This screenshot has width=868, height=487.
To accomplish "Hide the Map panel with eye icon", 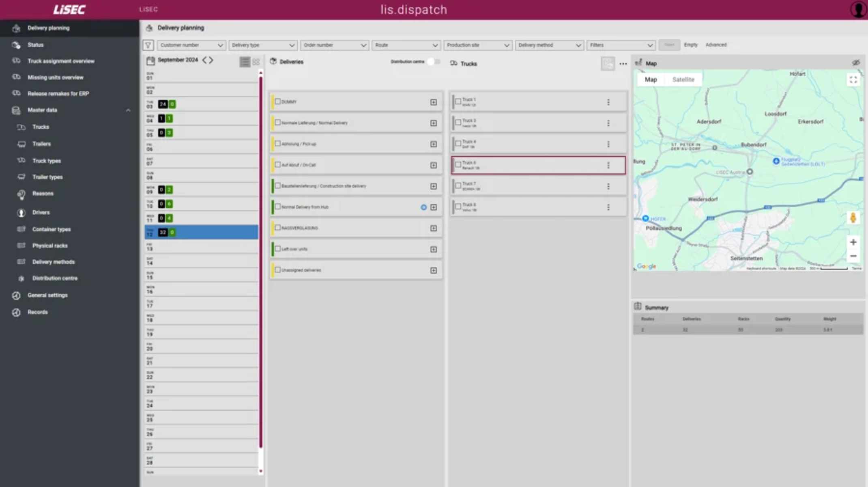I will (856, 63).
